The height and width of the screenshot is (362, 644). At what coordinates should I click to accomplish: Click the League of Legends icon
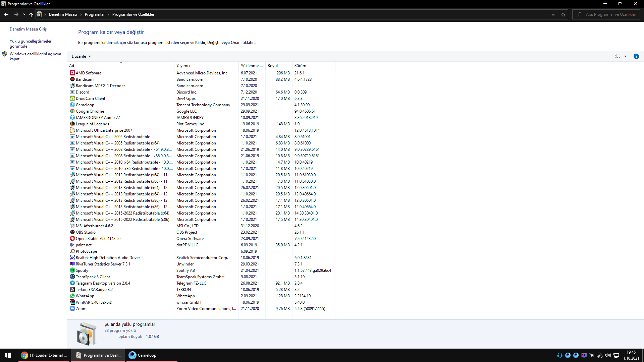(72, 124)
